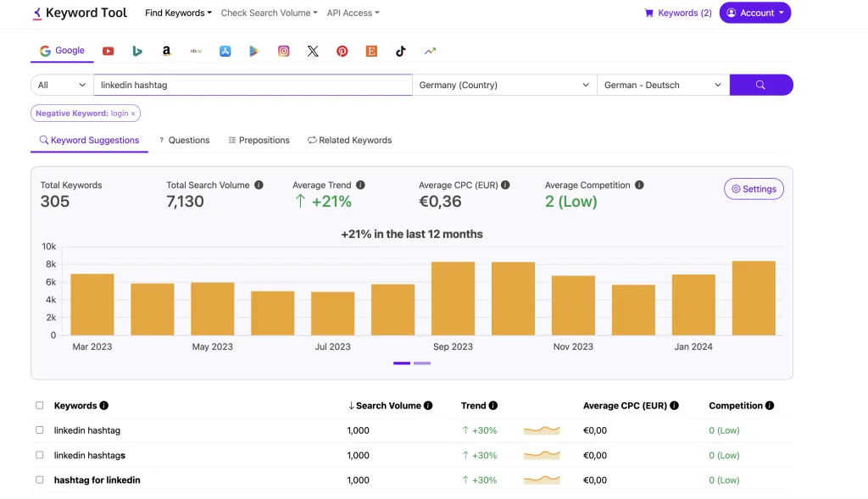Switch to the Bing search tab

coord(137,51)
